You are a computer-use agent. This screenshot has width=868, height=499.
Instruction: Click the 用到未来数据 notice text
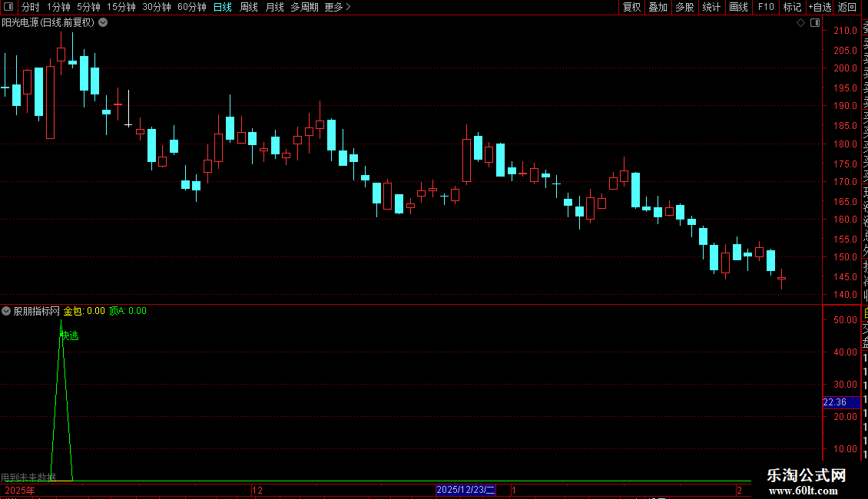pyautogui.click(x=28, y=478)
